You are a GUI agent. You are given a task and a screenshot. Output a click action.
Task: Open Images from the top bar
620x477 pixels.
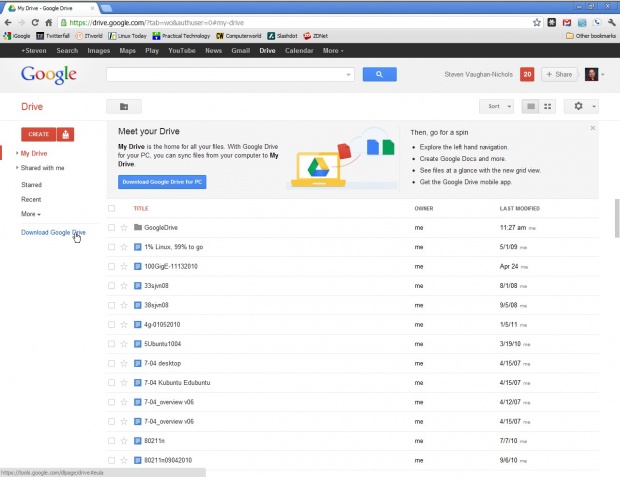pyautogui.click(x=98, y=51)
